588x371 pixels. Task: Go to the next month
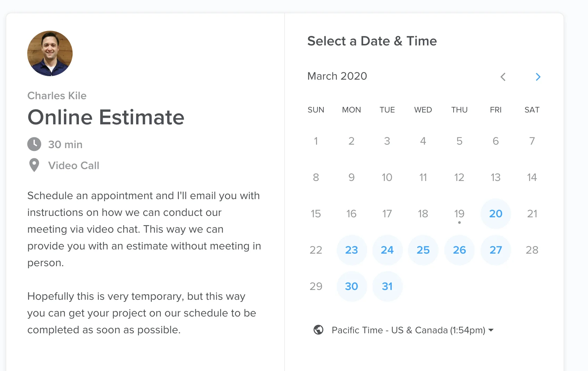click(x=538, y=77)
